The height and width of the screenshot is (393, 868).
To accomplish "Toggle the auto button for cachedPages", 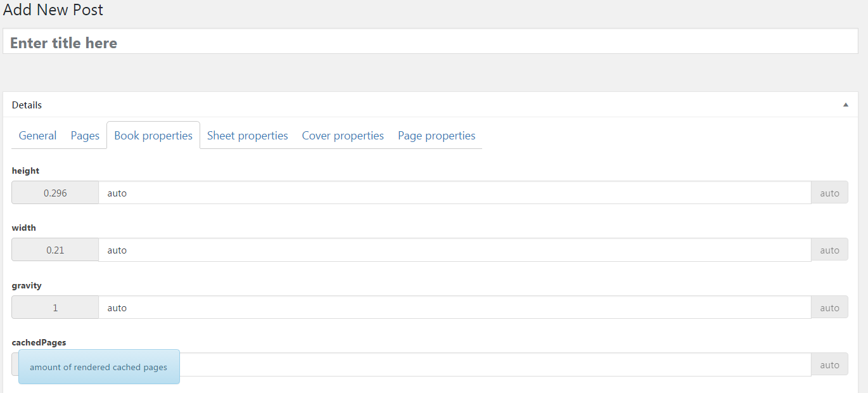I will (829, 364).
